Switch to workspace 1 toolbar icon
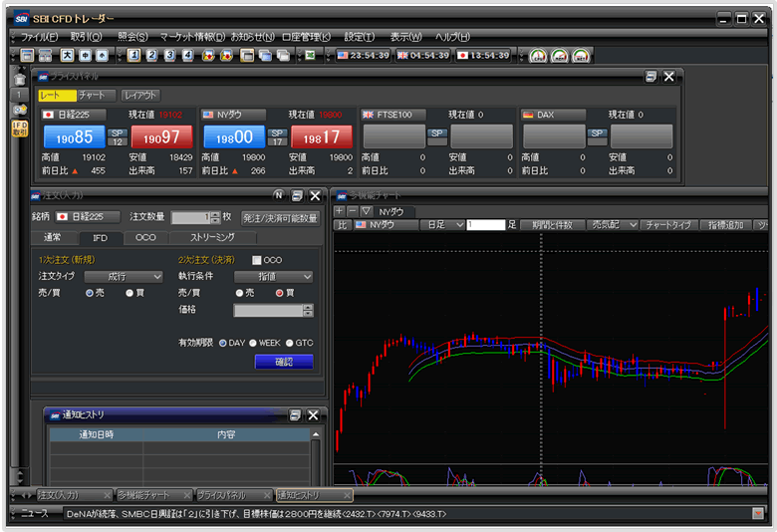 tap(133, 55)
